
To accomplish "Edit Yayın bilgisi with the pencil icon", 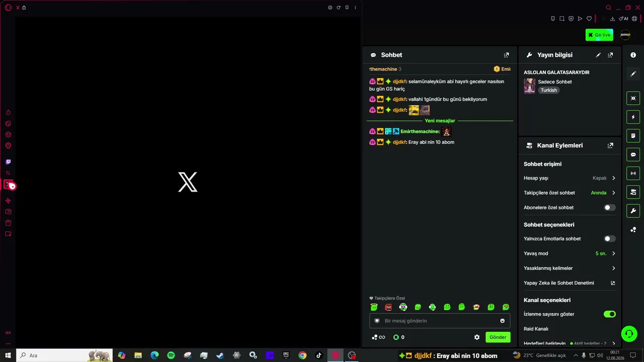I will (x=598, y=55).
